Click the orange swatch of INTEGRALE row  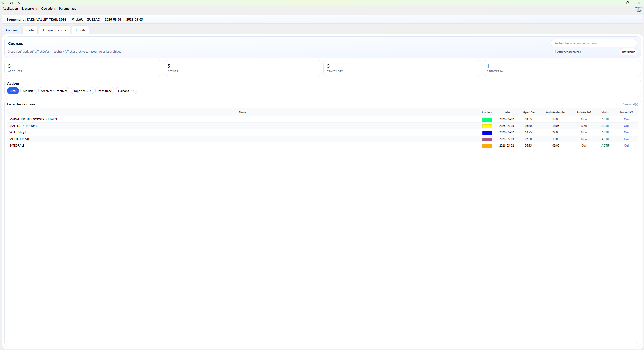[x=487, y=146]
